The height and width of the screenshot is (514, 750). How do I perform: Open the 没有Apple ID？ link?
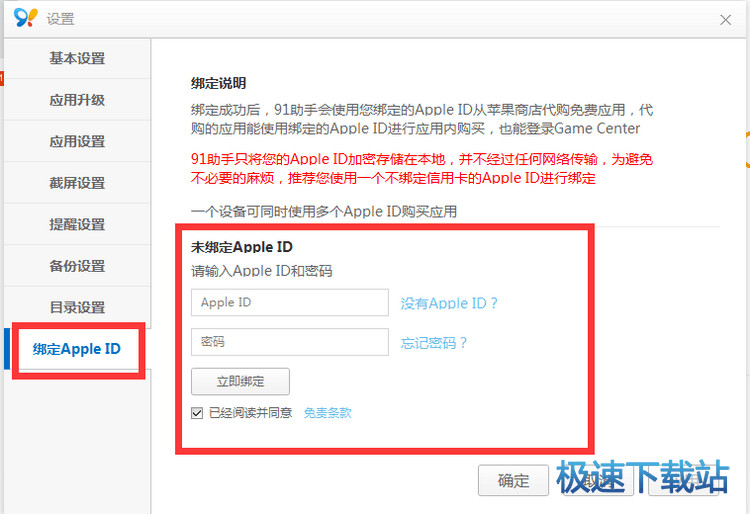coord(449,303)
